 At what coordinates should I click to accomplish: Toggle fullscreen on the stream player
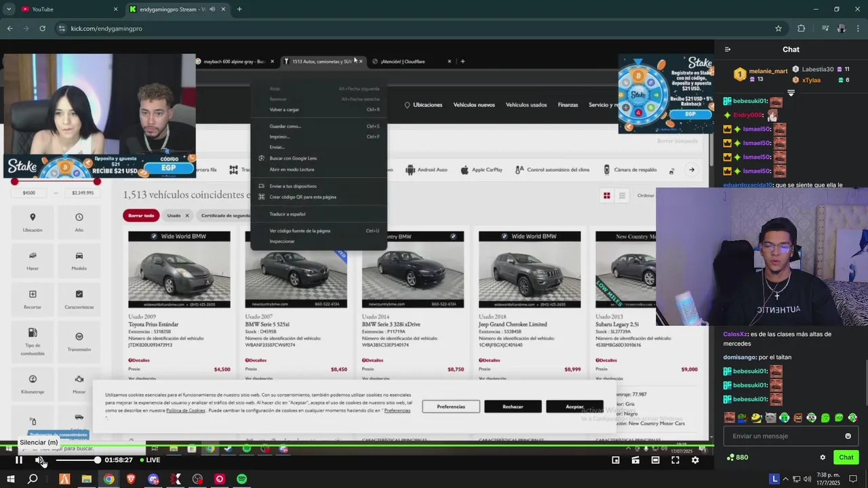pyautogui.click(x=675, y=460)
